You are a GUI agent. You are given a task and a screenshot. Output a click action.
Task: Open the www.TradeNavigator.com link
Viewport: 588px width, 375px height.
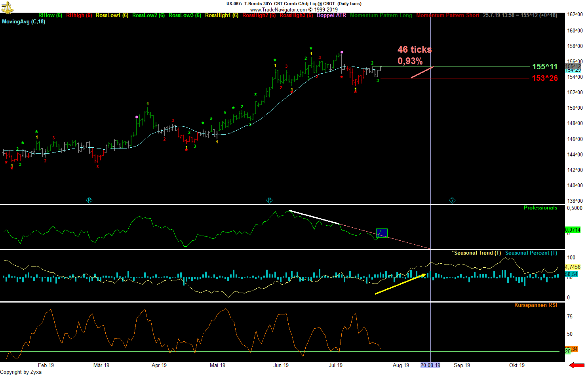click(x=278, y=10)
